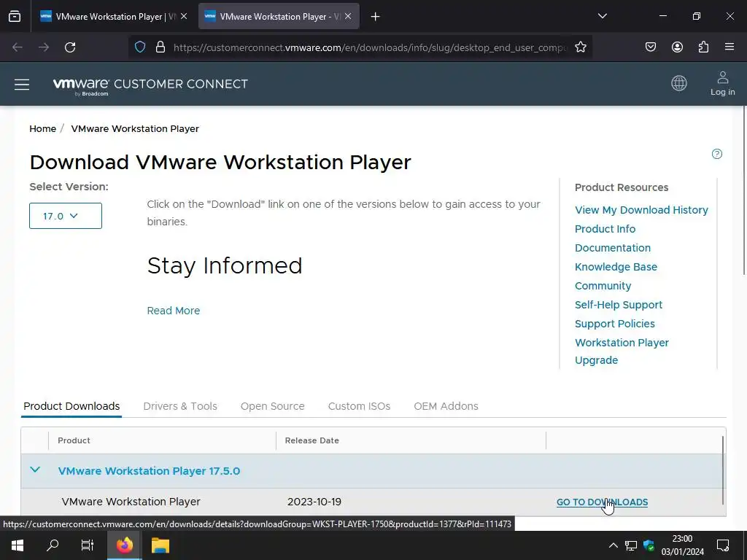Image resolution: width=747 pixels, height=560 pixels.
Task: Click the VMware Workstation Player 17.5.0 title
Action: pyautogui.click(x=149, y=471)
